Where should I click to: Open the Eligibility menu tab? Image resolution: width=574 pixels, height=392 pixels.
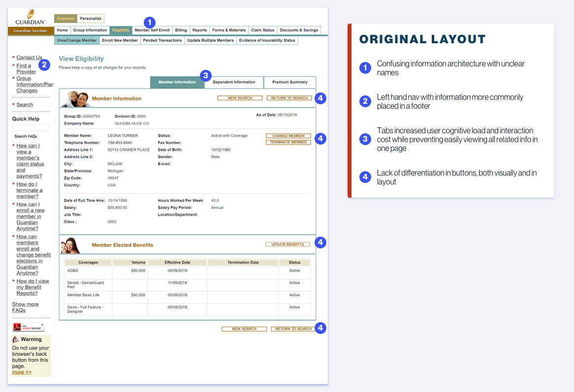coord(121,30)
